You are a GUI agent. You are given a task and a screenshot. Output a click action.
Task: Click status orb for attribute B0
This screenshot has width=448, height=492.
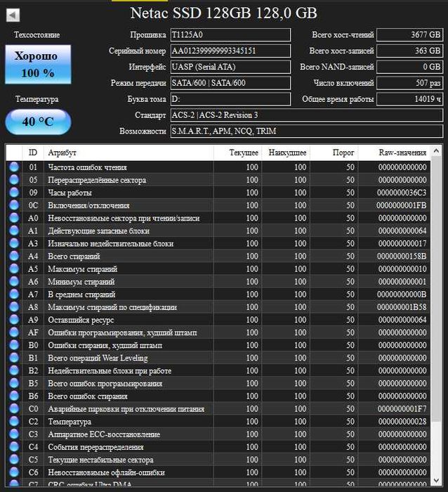click(14, 345)
